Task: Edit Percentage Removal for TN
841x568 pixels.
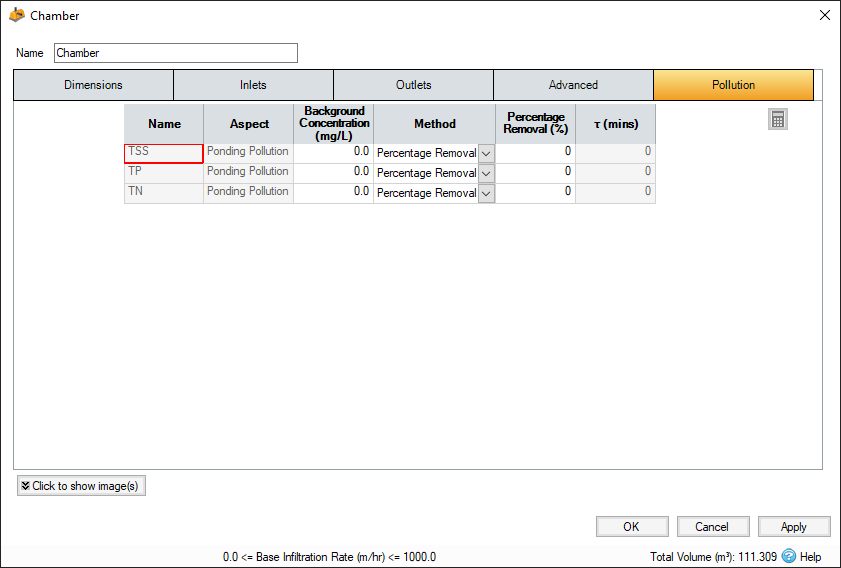Action: click(x=535, y=193)
